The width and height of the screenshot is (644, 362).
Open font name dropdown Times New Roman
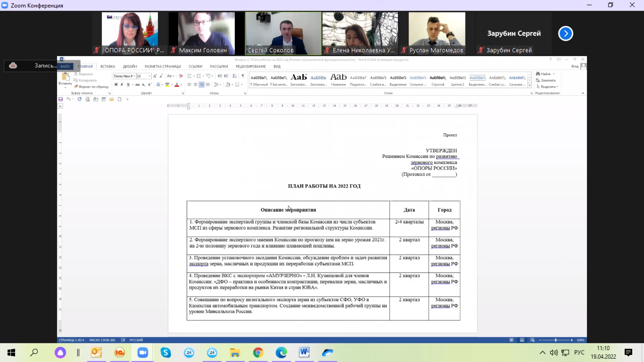tap(135, 76)
